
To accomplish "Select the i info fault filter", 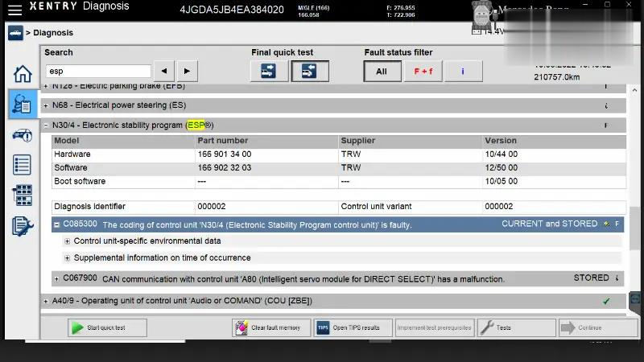I will pos(463,72).
